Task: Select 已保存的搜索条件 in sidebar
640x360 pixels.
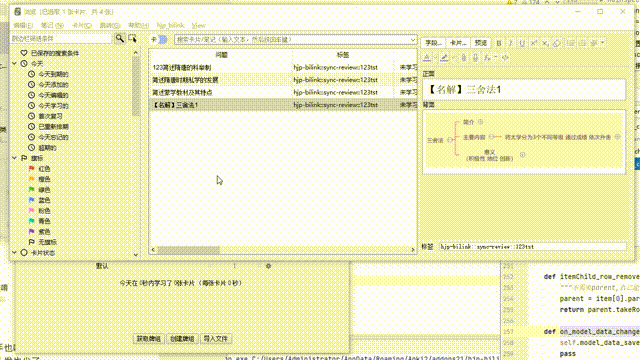Action: click(x=55, y=53)
